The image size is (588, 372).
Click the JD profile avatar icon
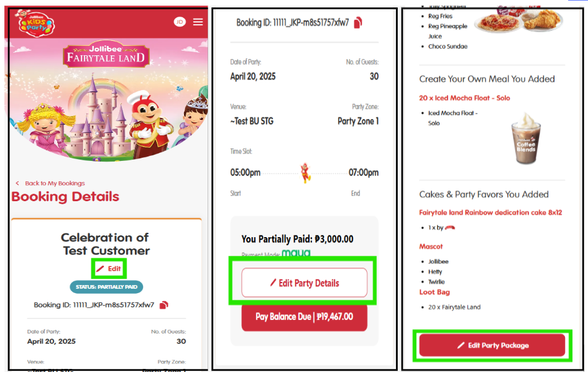coord(180,22)
